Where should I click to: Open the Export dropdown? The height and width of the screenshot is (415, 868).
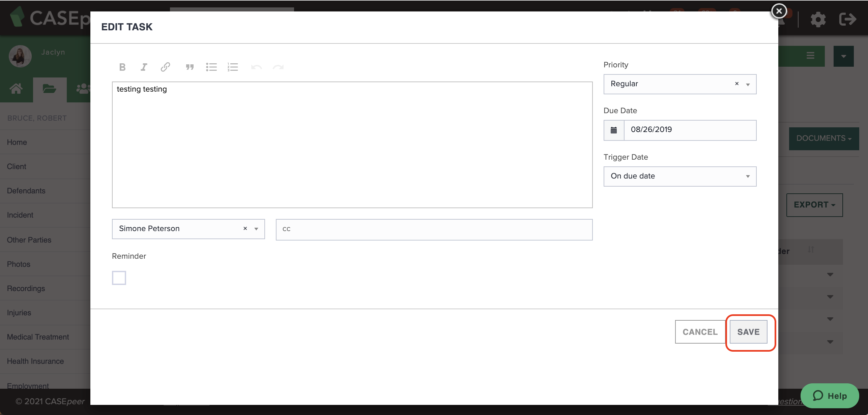(814, 205)
